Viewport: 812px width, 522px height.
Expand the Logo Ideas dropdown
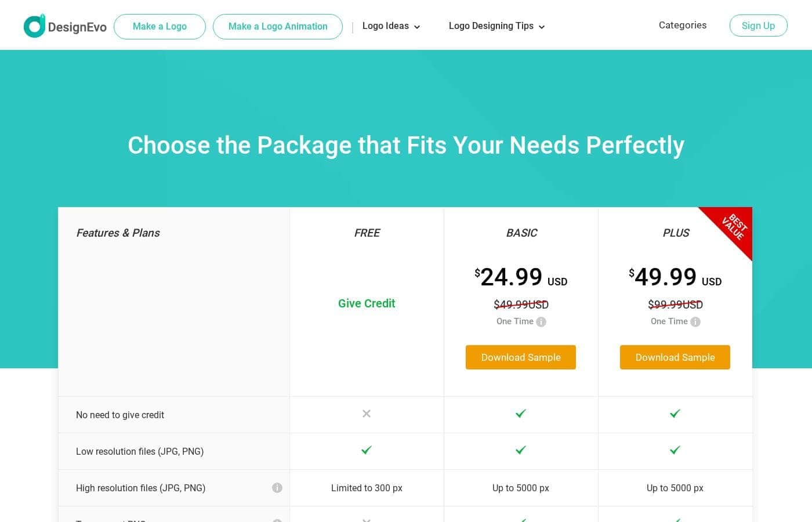(x=391, y=26)
